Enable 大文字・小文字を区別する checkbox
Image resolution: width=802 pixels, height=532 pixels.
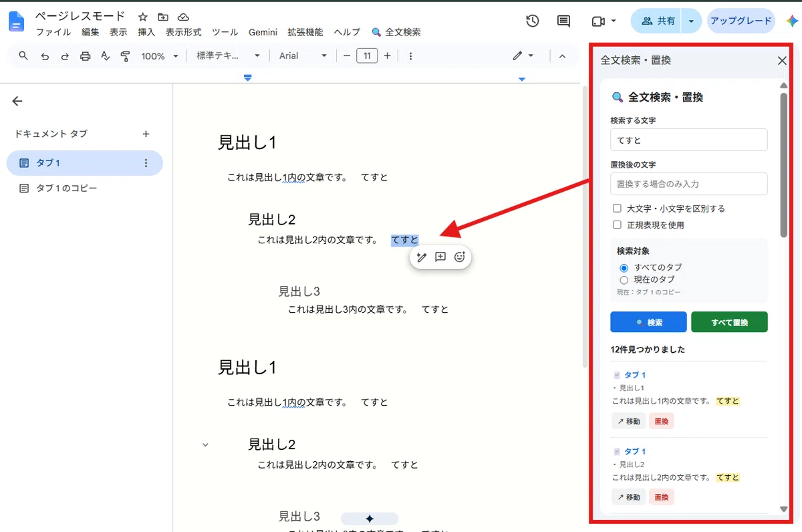[x=617, y=209]
